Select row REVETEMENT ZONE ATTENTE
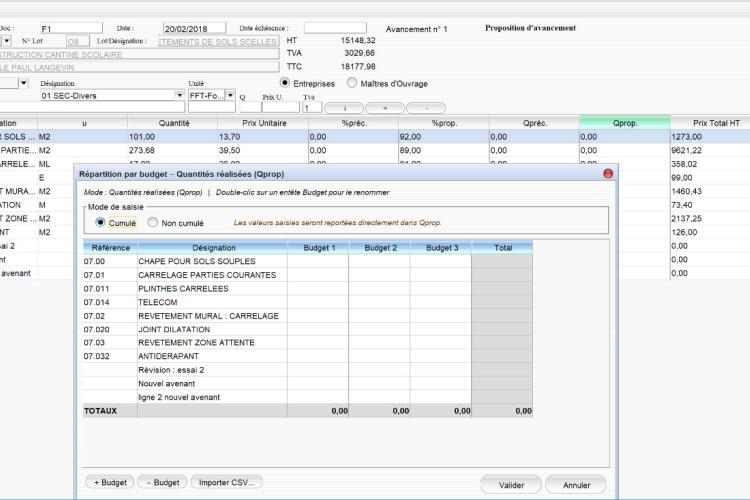The width and height of the screenshot is (750, 500). coord(308,343)
